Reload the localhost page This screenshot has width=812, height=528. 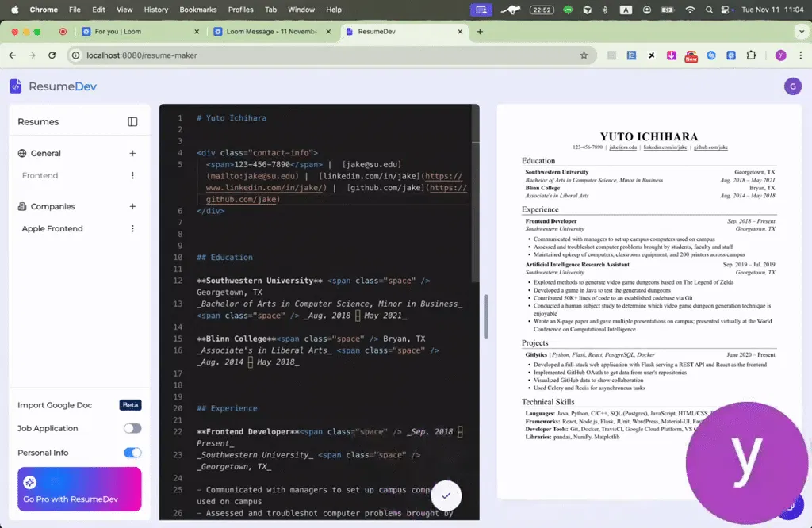tap(52, 55)
